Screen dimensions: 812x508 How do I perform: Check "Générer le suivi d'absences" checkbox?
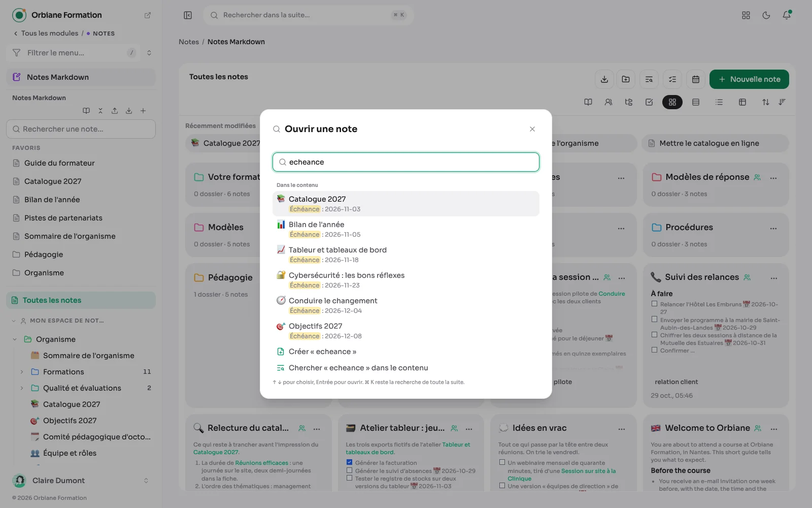[x=349, y=470]
